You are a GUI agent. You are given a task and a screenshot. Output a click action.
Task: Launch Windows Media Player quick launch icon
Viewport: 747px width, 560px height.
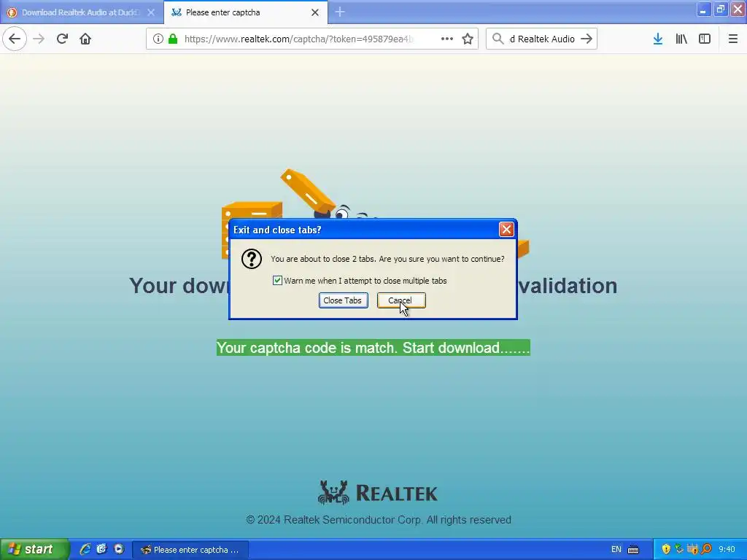click(119, 549)
